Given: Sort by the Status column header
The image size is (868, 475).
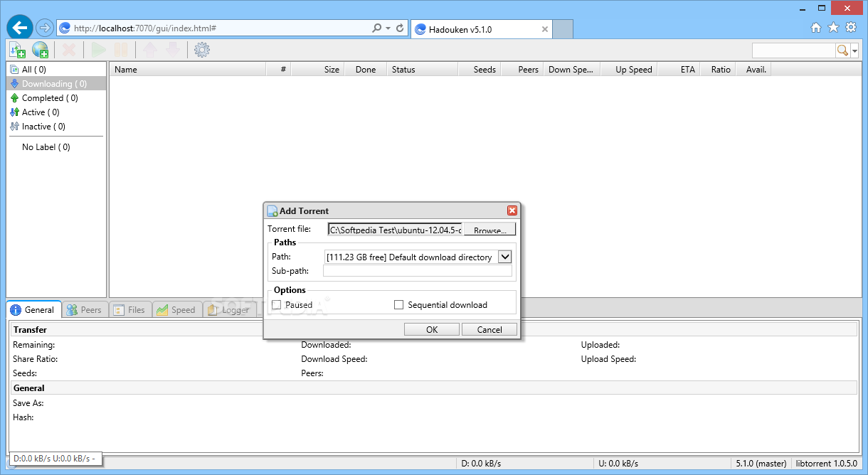Looking at the screenshot, I should coord(423,70).
